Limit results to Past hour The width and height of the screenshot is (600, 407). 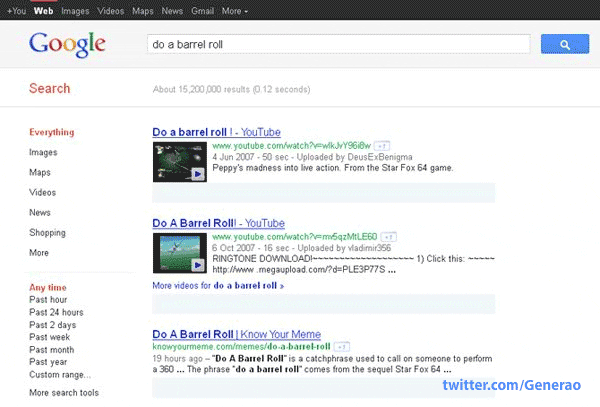click(48, 300)
